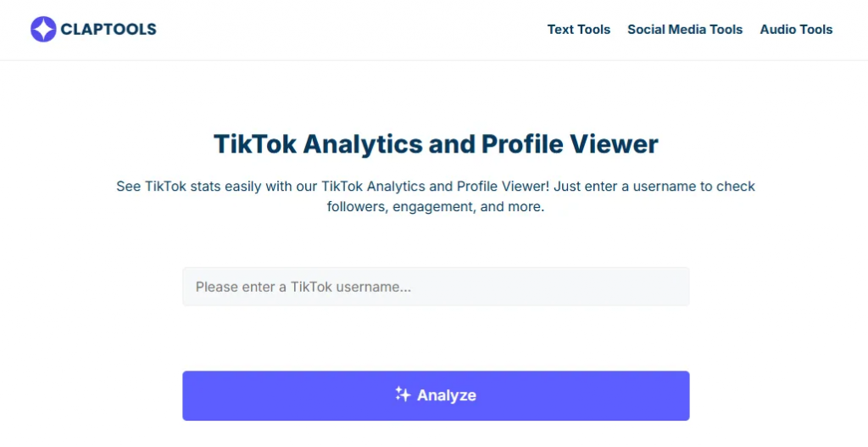Click the word 'TikTok' in the main heading

255,144
